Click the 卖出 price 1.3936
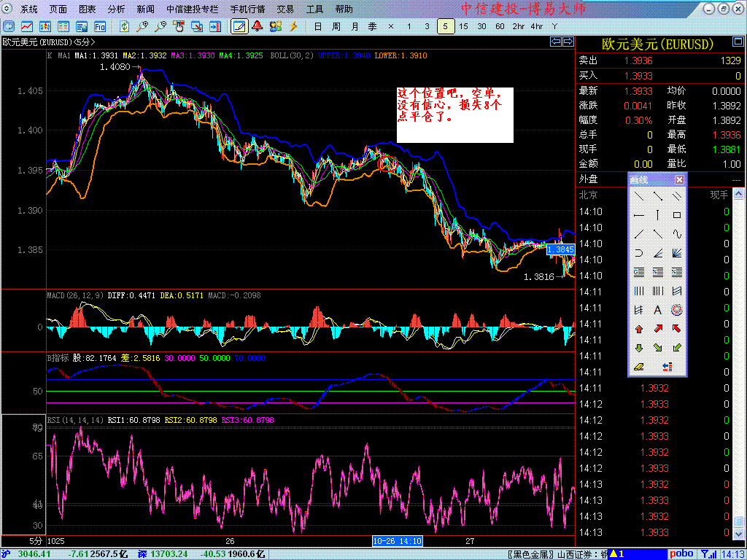Screen dimensions: 747x560 coord(639,61)
